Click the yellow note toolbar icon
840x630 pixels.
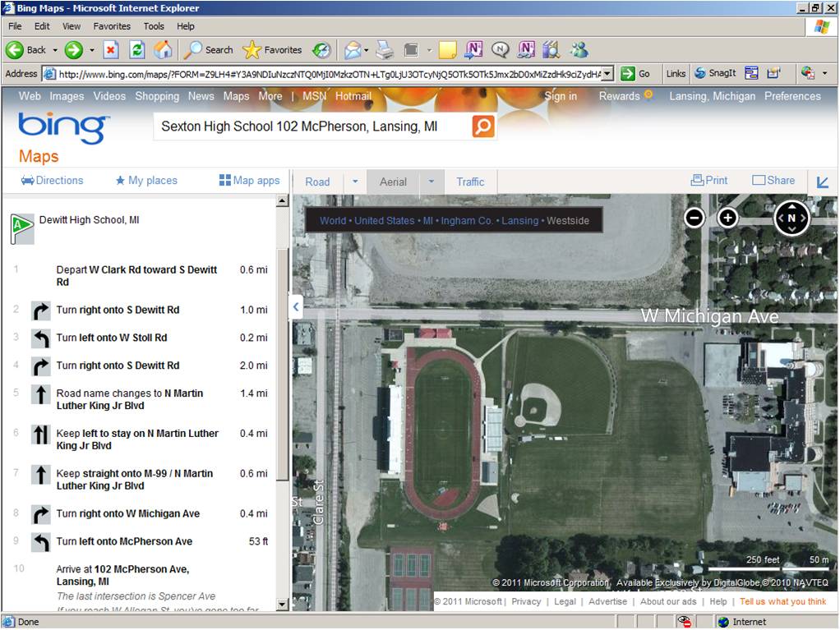(x=447, y=50)
